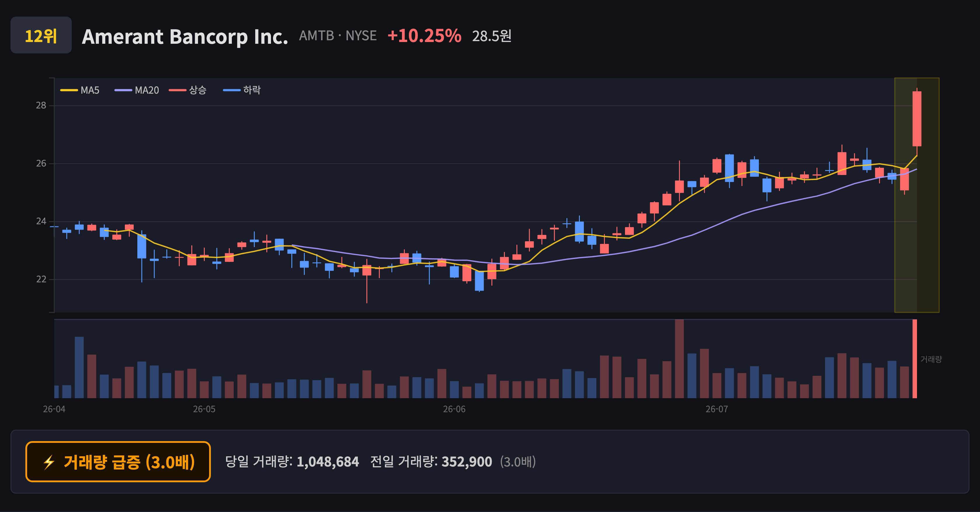
Task: Toggle the MA20 legend entry
Action: 136,90
